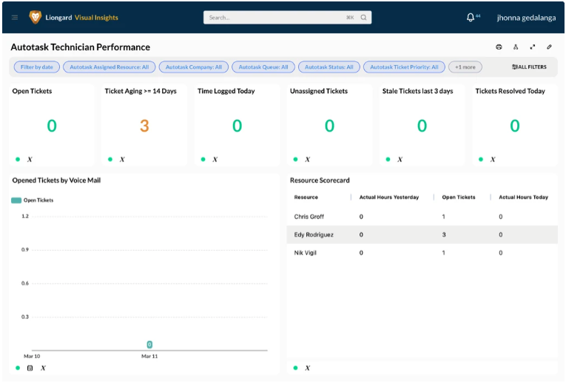This screenshot has height=392, width=566.
Task: Click the Ticket Aging value 3
Action: point(144,126)
